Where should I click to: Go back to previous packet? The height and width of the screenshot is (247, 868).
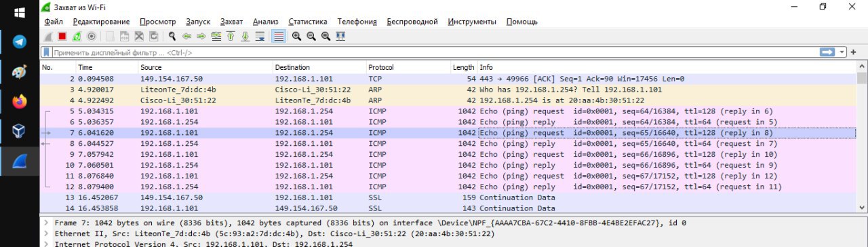187,36
